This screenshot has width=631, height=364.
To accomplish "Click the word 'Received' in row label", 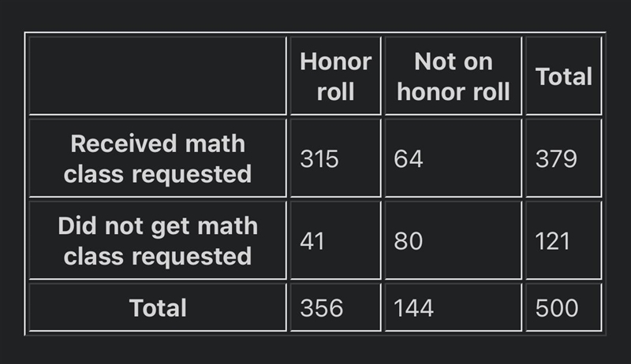I will click(x=124, y=143).
